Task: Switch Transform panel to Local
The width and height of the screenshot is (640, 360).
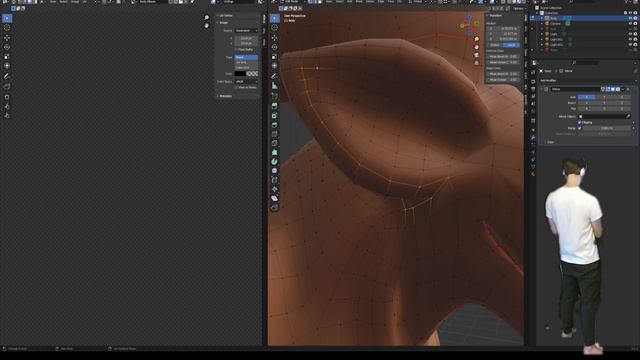Action: pyautogui.click(x=511, y=45)
